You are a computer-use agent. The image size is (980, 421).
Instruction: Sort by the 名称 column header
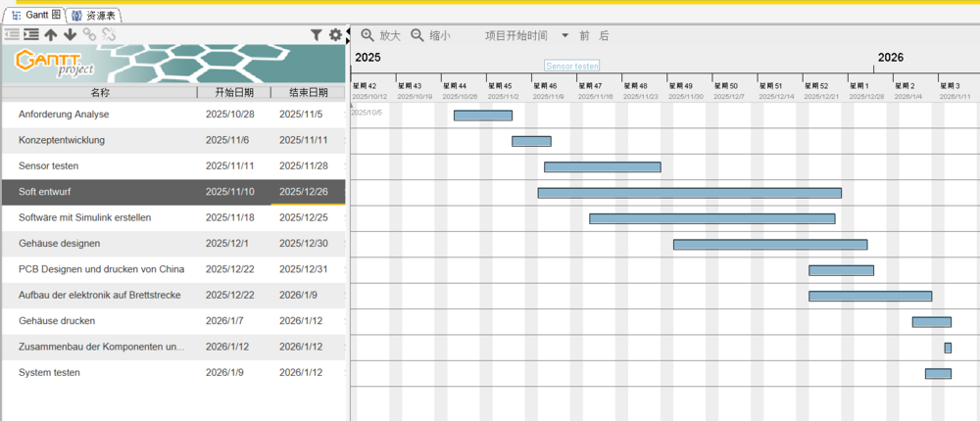100,93
